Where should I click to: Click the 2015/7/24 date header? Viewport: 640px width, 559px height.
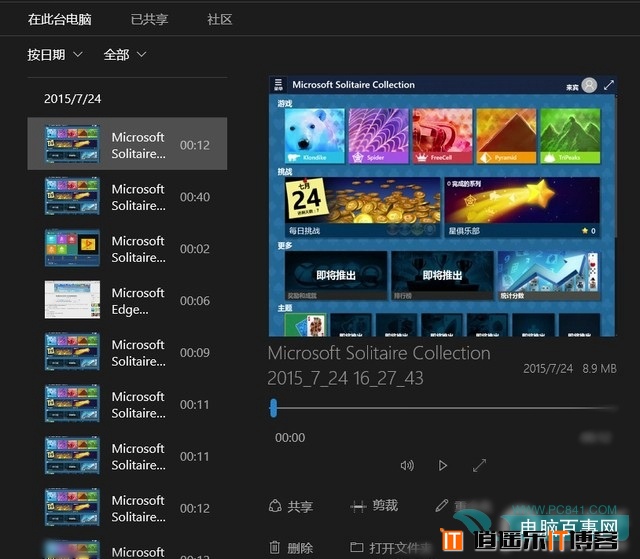point(73,98)
